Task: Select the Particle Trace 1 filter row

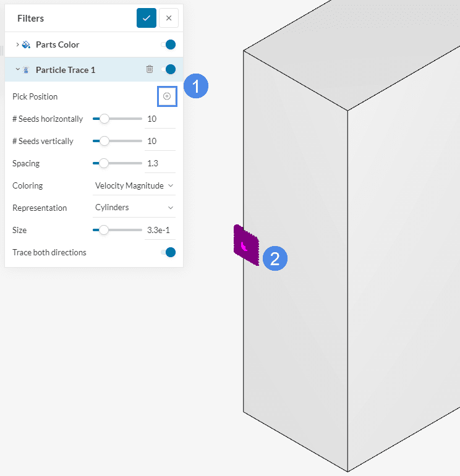Action: click(80, 70)
